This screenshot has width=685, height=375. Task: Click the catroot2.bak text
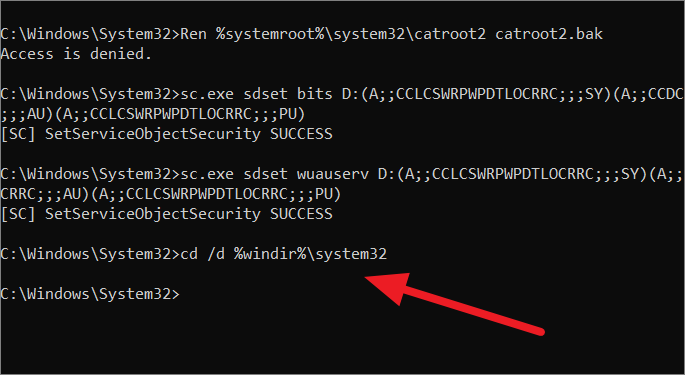tap(549, 34)
